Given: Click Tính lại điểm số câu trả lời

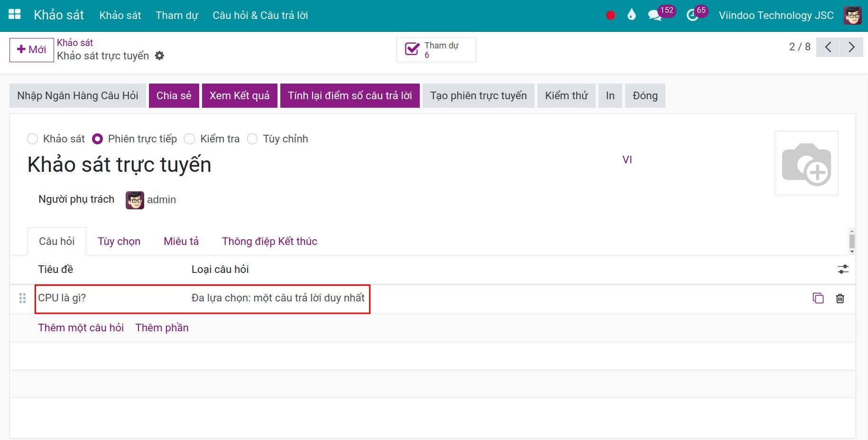Looking at the screenshot, I should tap(350, 95).
